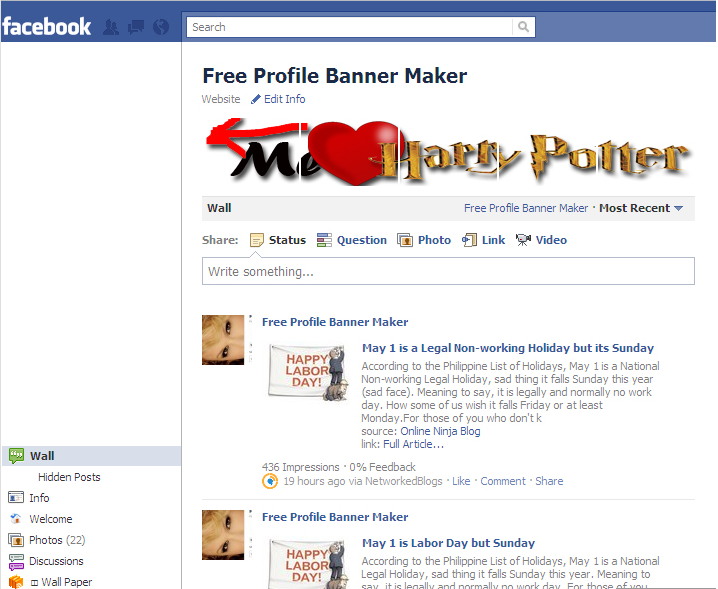718x589 pixels.
Task: Like the first post
Action: (461, 481)
